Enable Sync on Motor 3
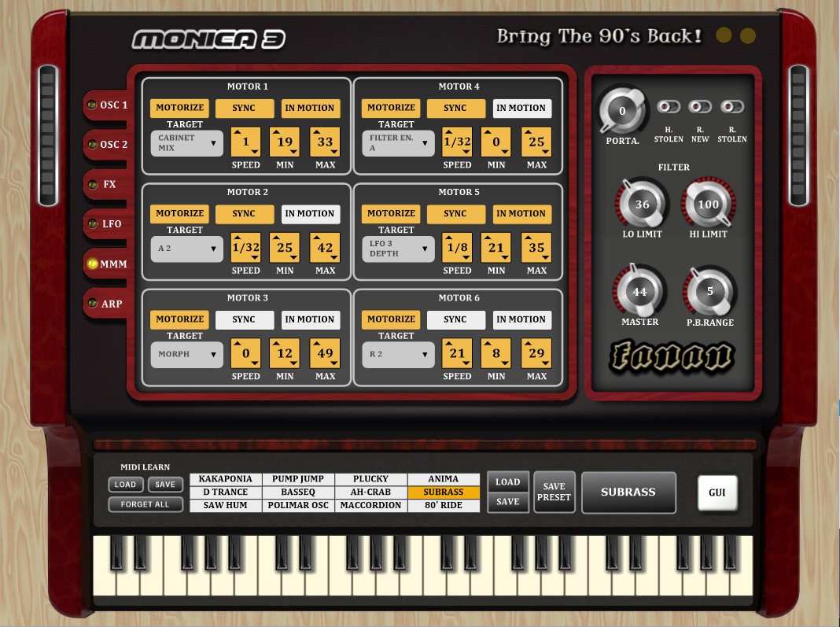 [244, 319]
